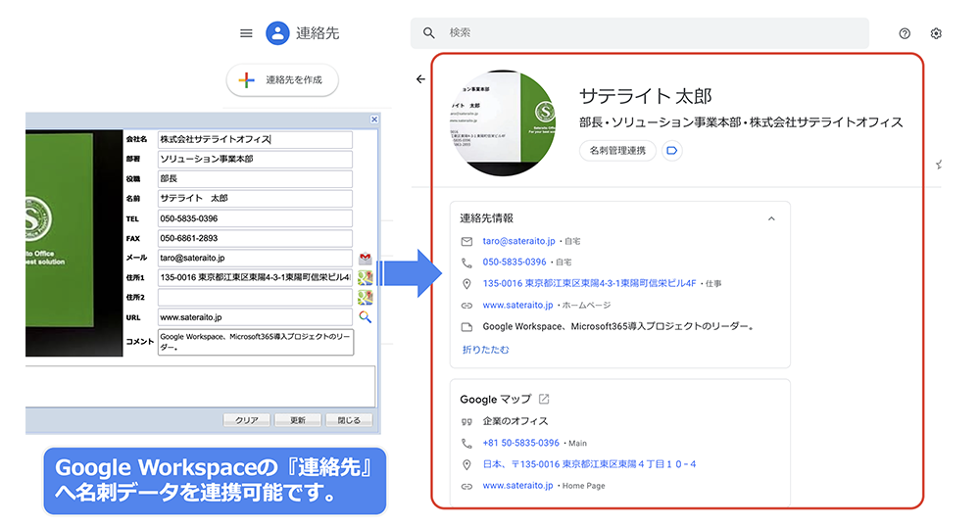Click the search magnifier icon
The width and height of the screenshot is (980, 526).
(429, 32)
